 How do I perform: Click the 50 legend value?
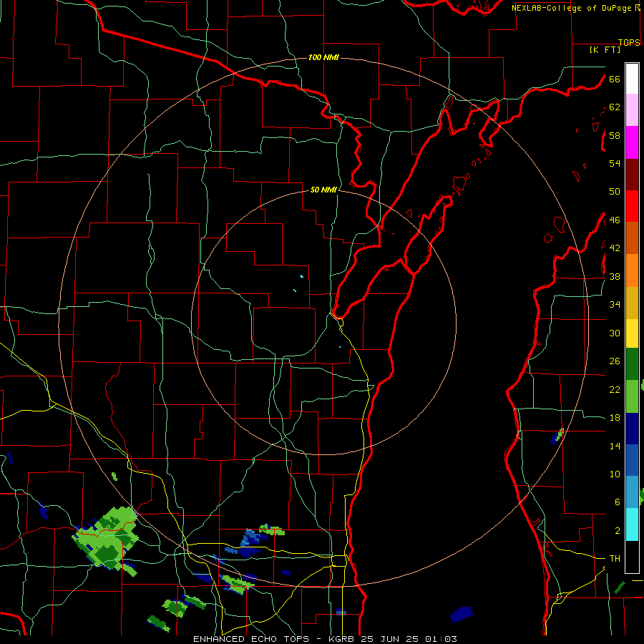[615, 191]
